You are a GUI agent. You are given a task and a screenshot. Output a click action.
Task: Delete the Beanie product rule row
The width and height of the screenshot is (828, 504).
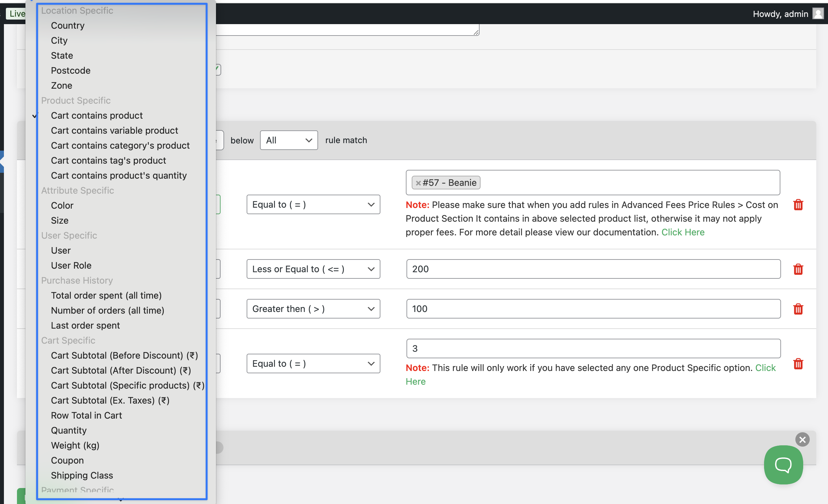[x=798, y=204]
